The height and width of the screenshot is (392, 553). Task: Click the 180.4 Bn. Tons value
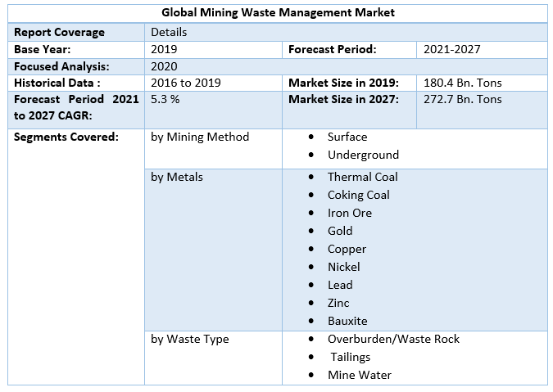point(462,83)
